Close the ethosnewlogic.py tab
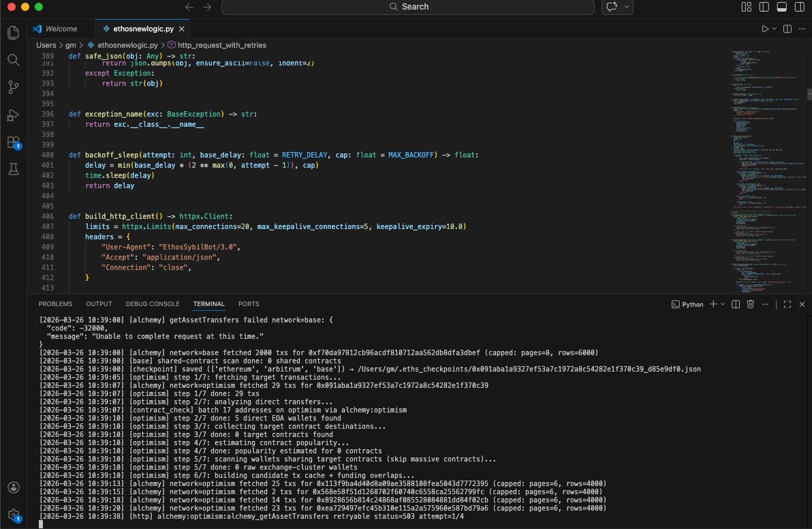812x529 pixels. point(181,29)
